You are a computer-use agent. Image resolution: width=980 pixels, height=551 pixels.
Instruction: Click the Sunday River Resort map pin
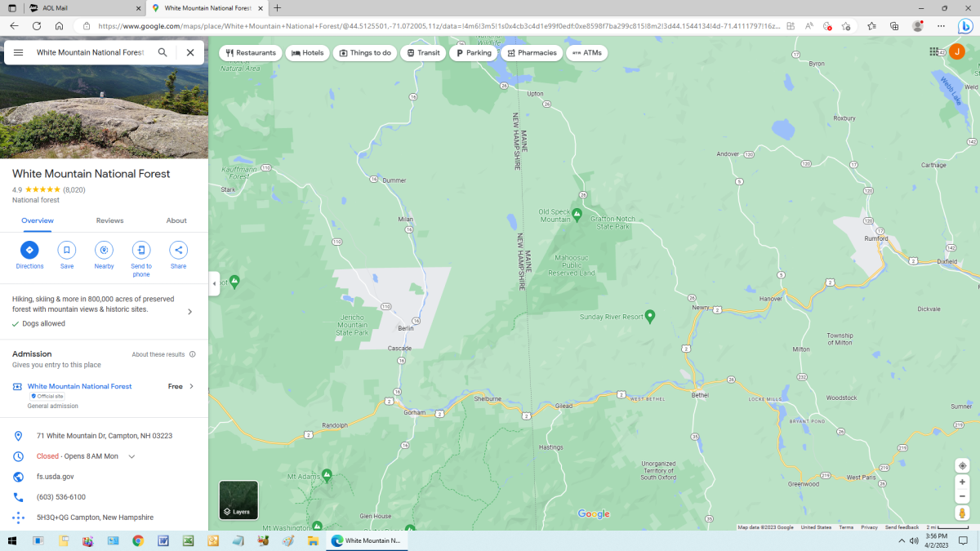pyautogui.click(x=650, y=315)
